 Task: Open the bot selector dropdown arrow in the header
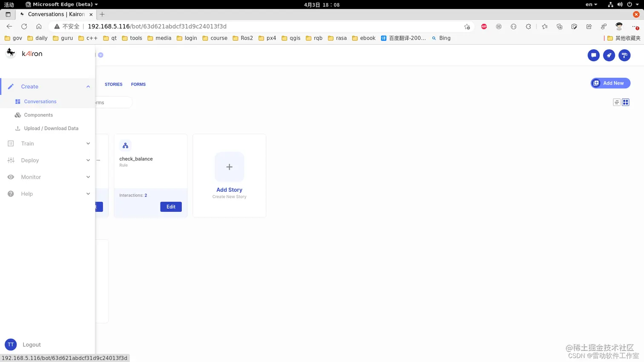101,55
